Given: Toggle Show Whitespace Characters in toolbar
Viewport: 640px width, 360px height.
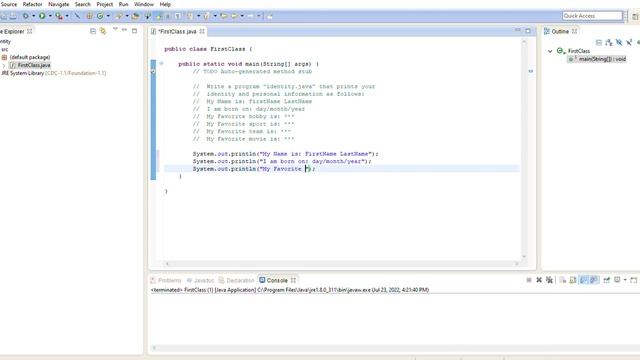Looking at the screenshot, I should [178, 16].
